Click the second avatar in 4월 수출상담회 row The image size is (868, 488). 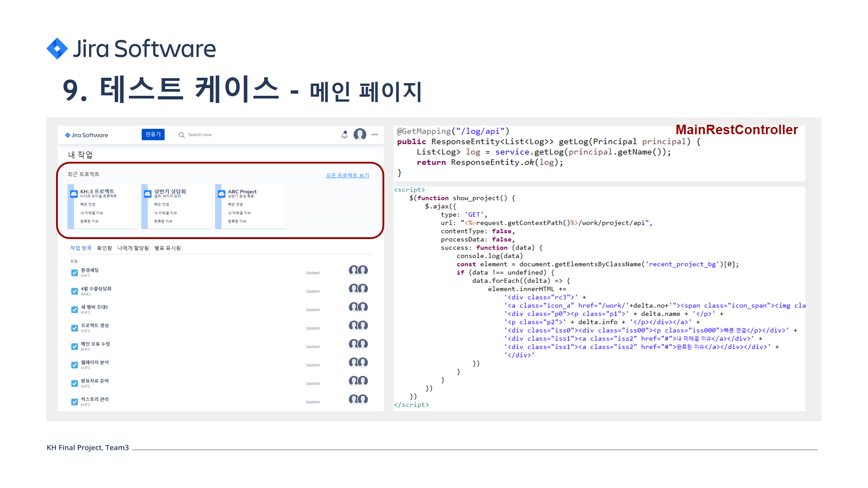click(x=363, y=289)
